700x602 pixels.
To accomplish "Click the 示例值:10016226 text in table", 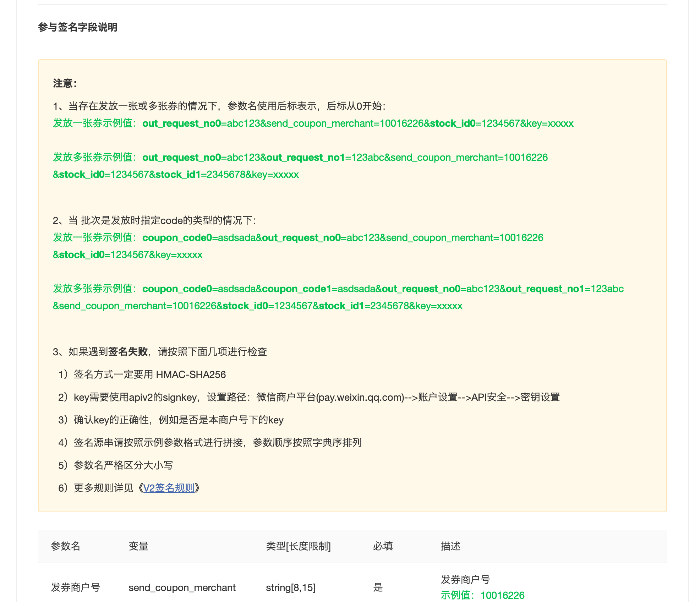I will point(482,595).
